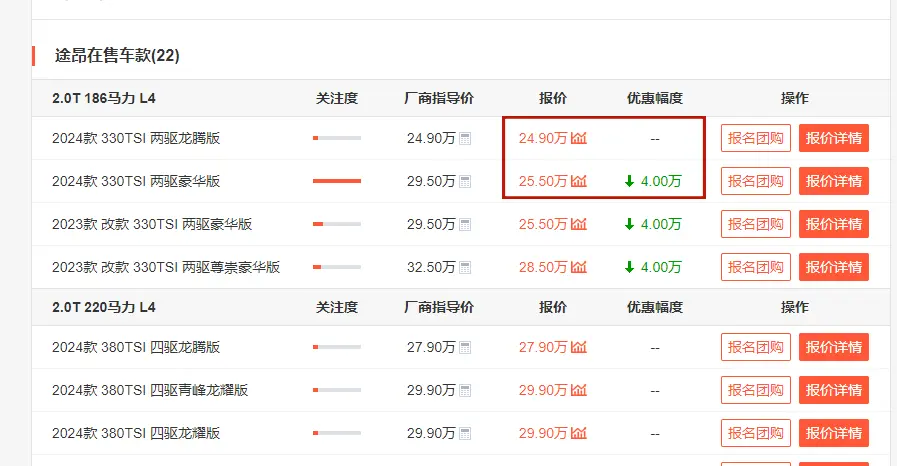
Task: View price trend chart beside 27.90万 quote
Action: click(x=579, y=346)
